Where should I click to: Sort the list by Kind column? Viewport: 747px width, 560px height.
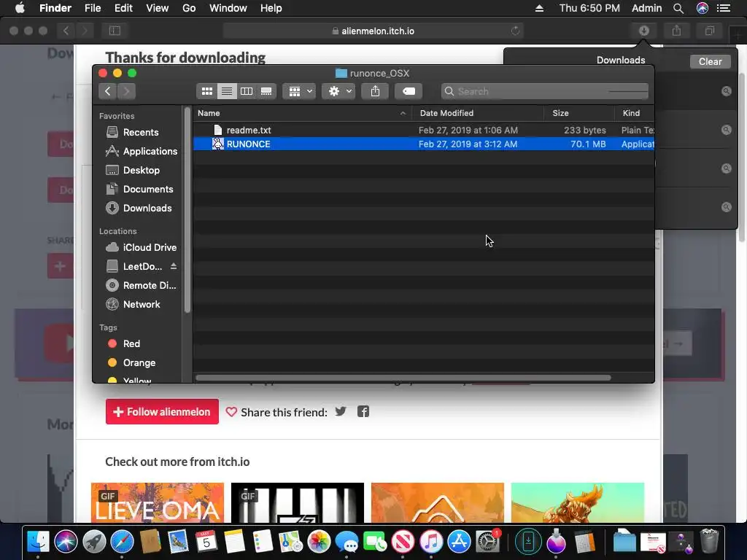635,113
